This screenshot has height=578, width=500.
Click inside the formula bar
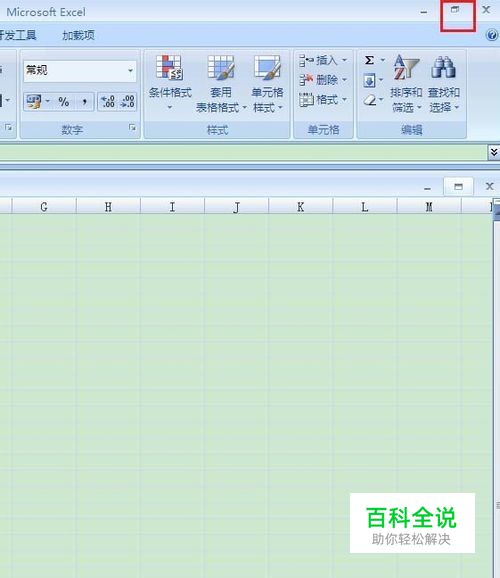tap(243, 152)
